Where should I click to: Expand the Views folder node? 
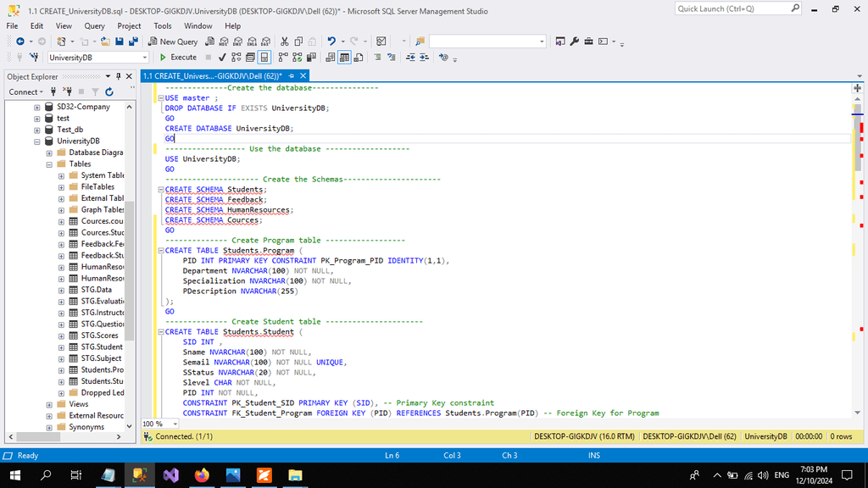click(49, 404)
